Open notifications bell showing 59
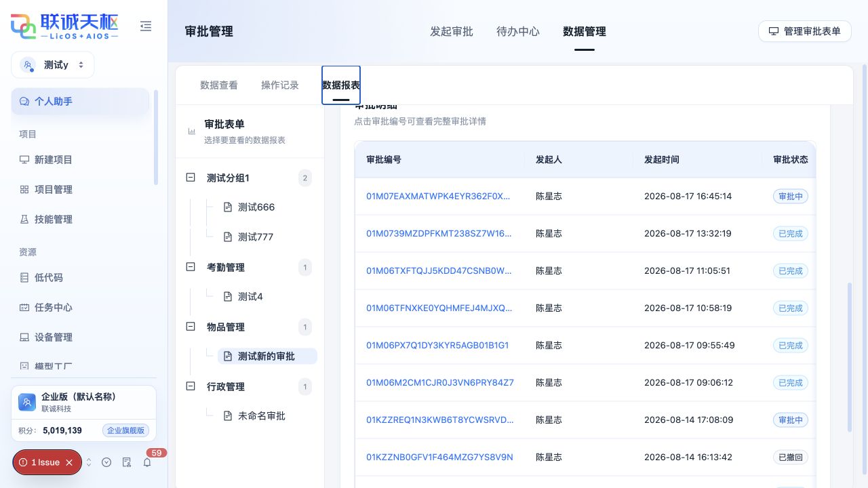Screen dimensions: 868x488 (x=146, y=462)
